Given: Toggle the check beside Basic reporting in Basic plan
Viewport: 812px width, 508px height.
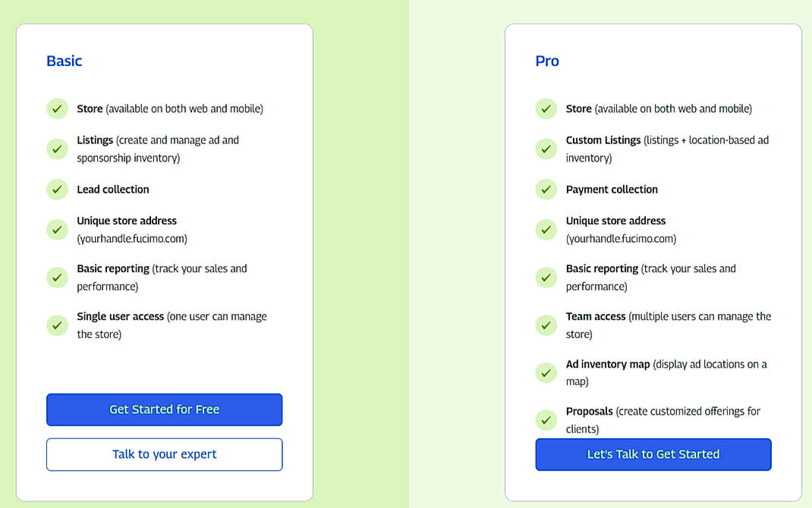Looking at the screenshot, I should (57, 277).
